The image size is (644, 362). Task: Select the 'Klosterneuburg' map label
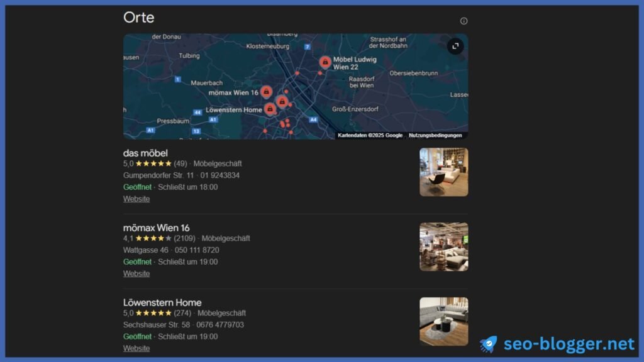pos(267,47)
